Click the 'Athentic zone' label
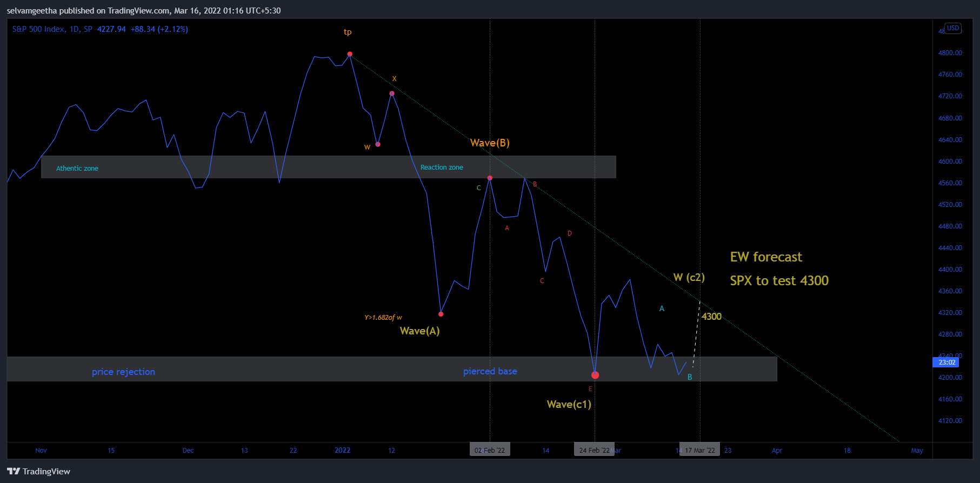Viewport: 980px width, 483px height. 77,168
